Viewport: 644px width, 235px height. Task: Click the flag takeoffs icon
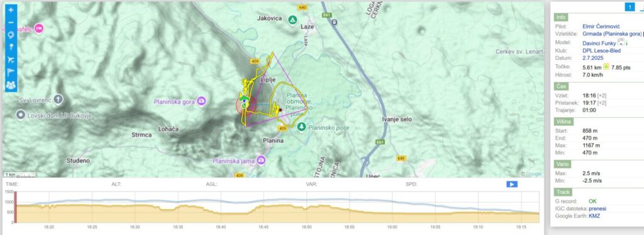pos(11,72)
